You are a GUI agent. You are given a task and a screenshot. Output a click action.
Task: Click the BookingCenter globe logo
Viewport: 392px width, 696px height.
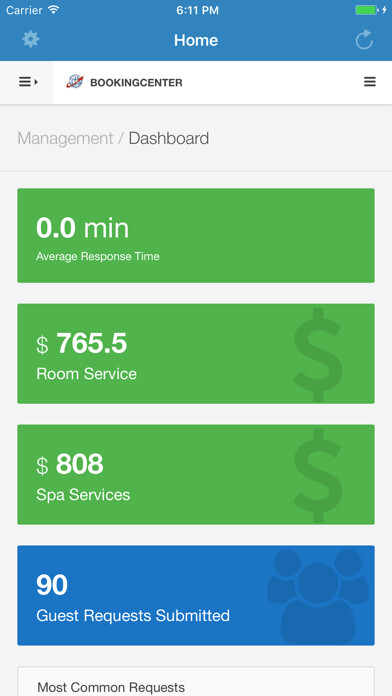pyautogui.click(x=75, y=82)
